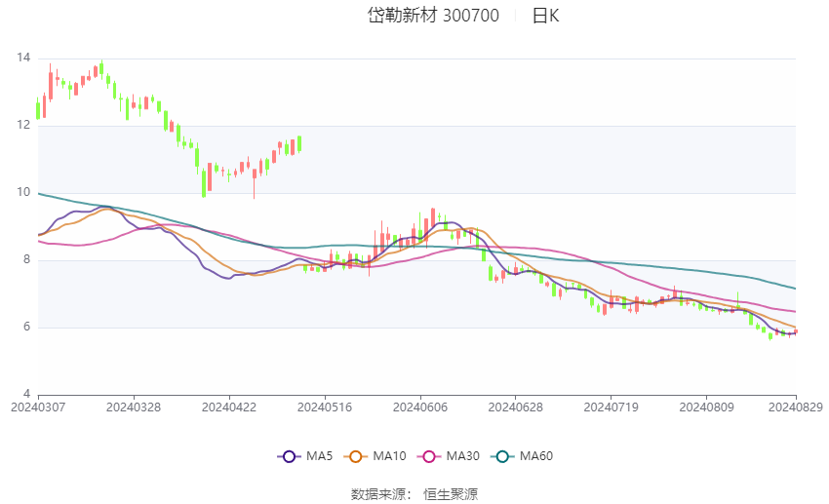
Task: Select the x-axis date label 20240606
Action: [x=420, y=407]
